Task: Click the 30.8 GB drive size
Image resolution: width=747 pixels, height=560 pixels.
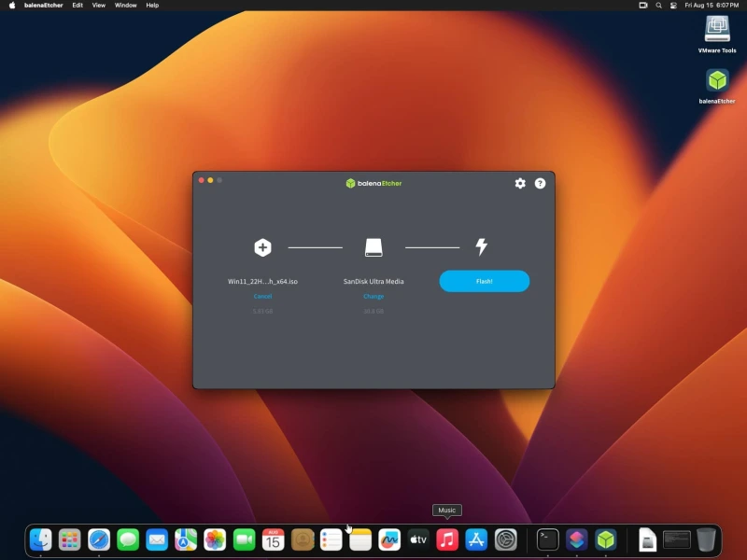Action: point(373,311)
